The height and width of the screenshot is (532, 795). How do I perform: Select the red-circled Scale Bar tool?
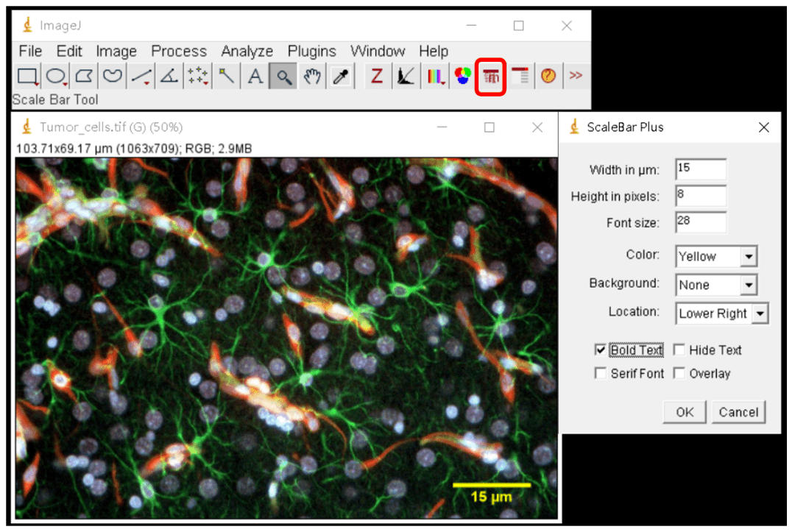490,76
